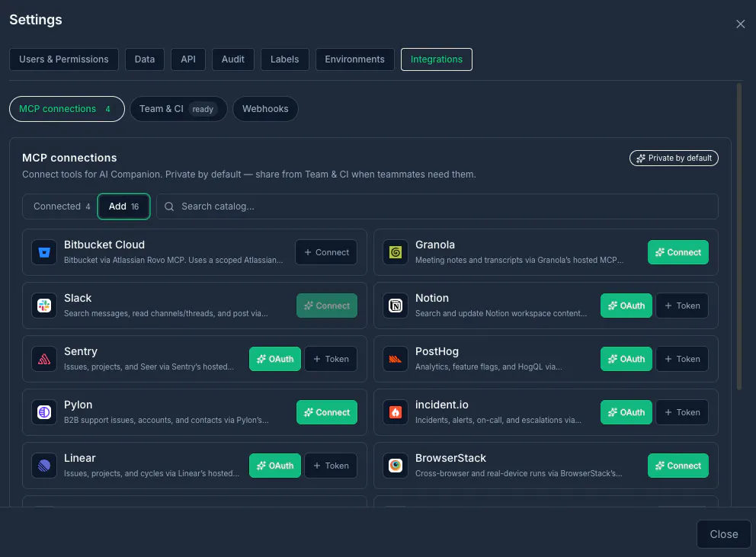Select the MCP connections sub-tab
The height and width of the screenshot is (557, 756).
[67, 109]
